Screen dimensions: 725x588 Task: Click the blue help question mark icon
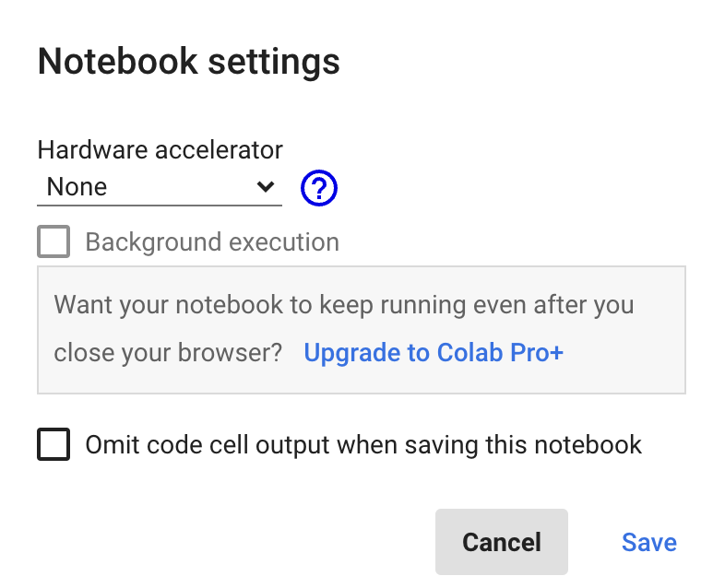[319, 188]
